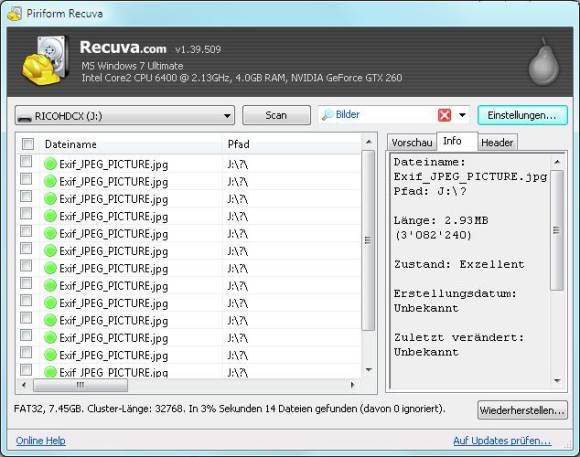Click the Wiederherstellen... button
This screenshot has width=580, height=457.
522,410
